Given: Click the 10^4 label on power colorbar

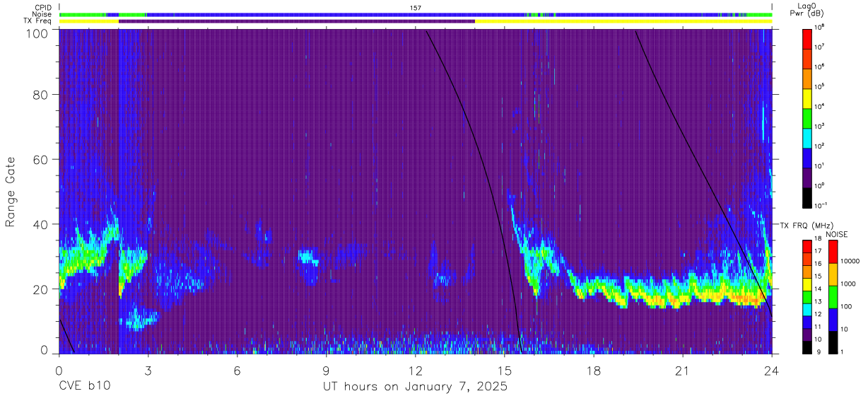Looking at the screenshot, I should pos(821,106).
